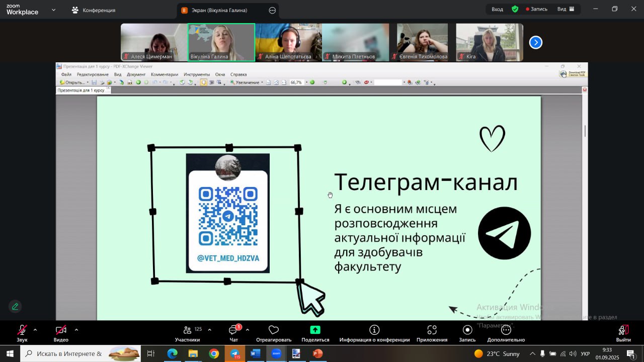Select the hand tool in PDF-XChange toolbar
The width and height of the screenshot is (644, 362).
(203, 82)
